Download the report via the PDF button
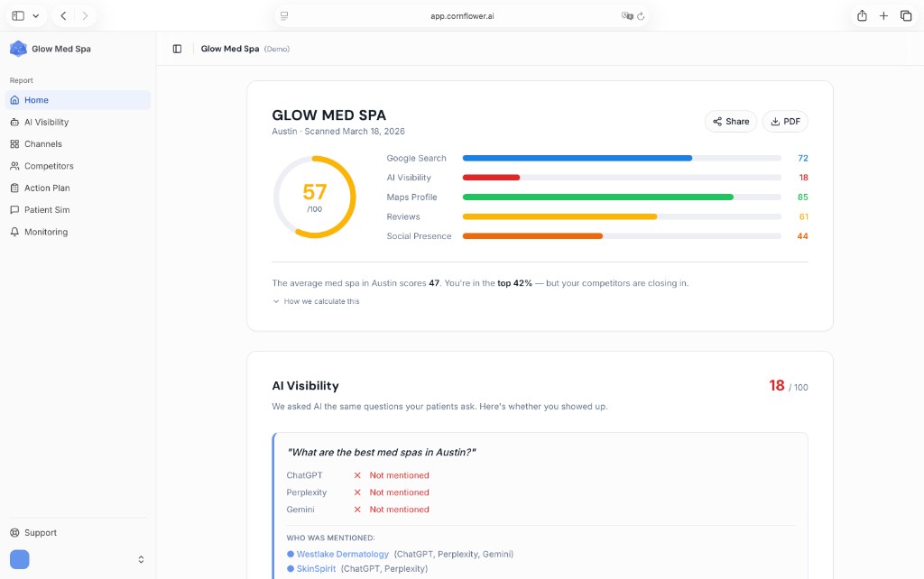Screen dimensions: 924x579 pyautogui.click(x=784, y=121)
